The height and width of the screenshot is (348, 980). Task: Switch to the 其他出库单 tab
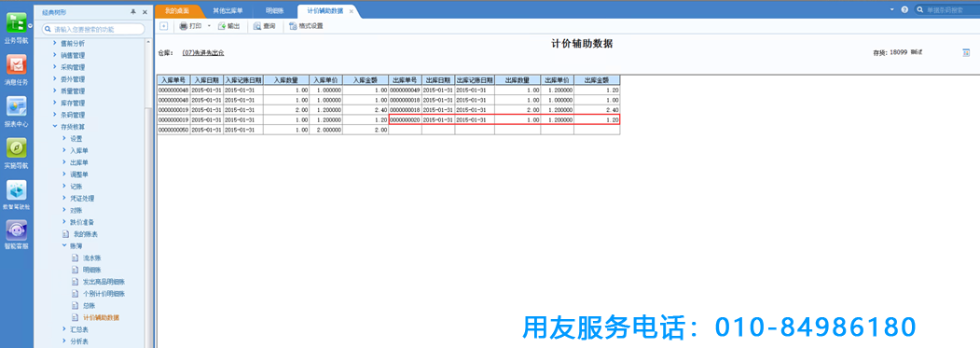click(228, 11)
